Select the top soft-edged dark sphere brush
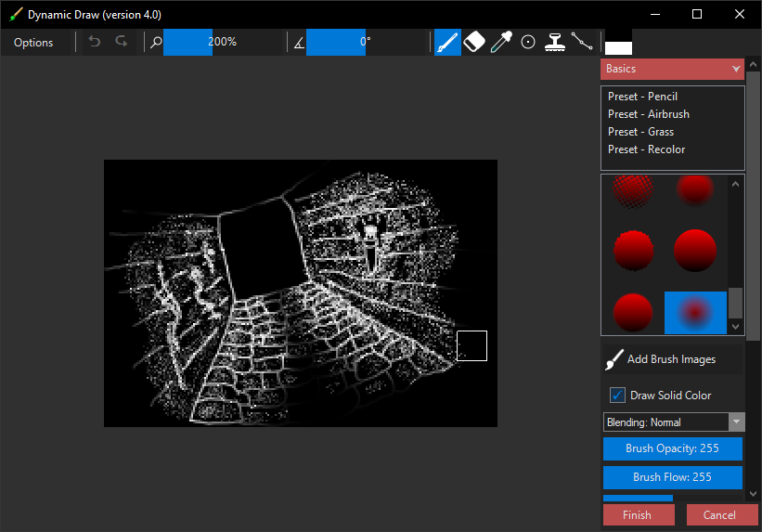Screen dimensions: 762x532 point(695,189)
